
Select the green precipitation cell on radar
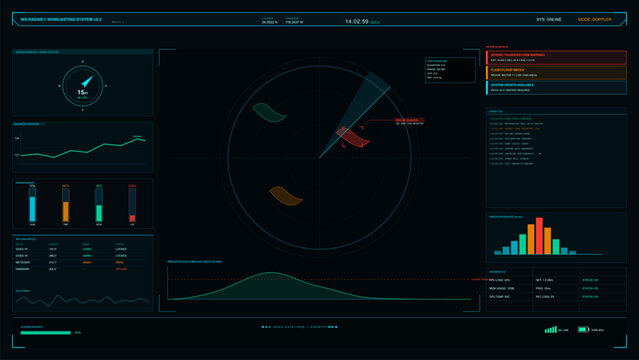[269, 113]
